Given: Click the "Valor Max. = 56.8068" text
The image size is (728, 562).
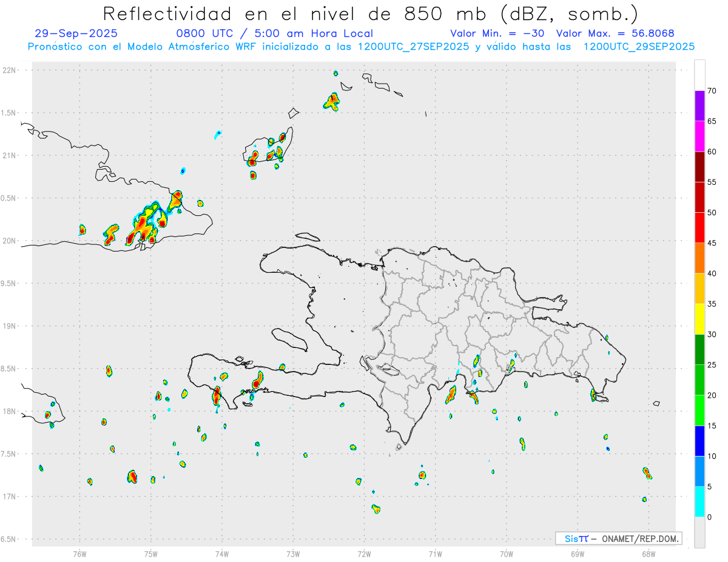Looking at the screenshot, I should click(x=615, y=33).
